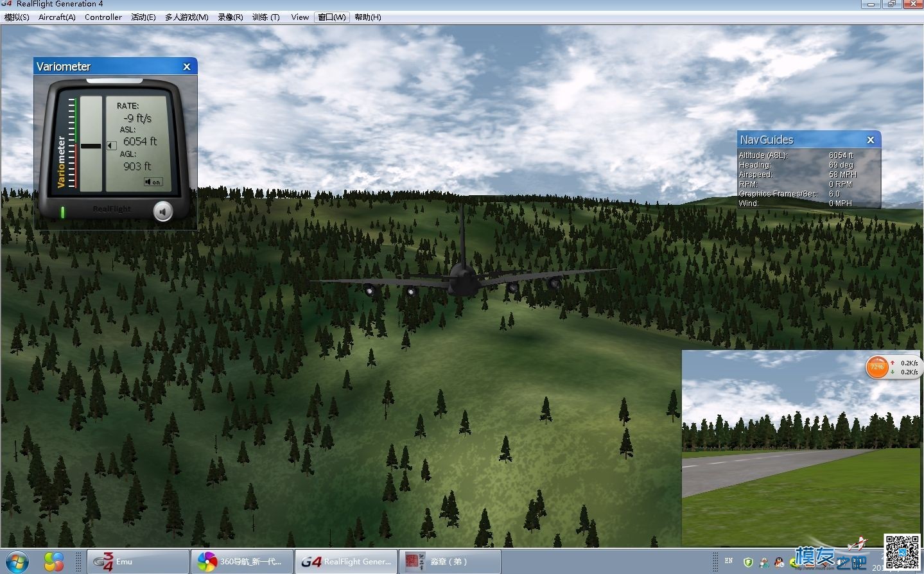Open the Aircraft(A) menu
924x574 pixels.
coord(57,17)
